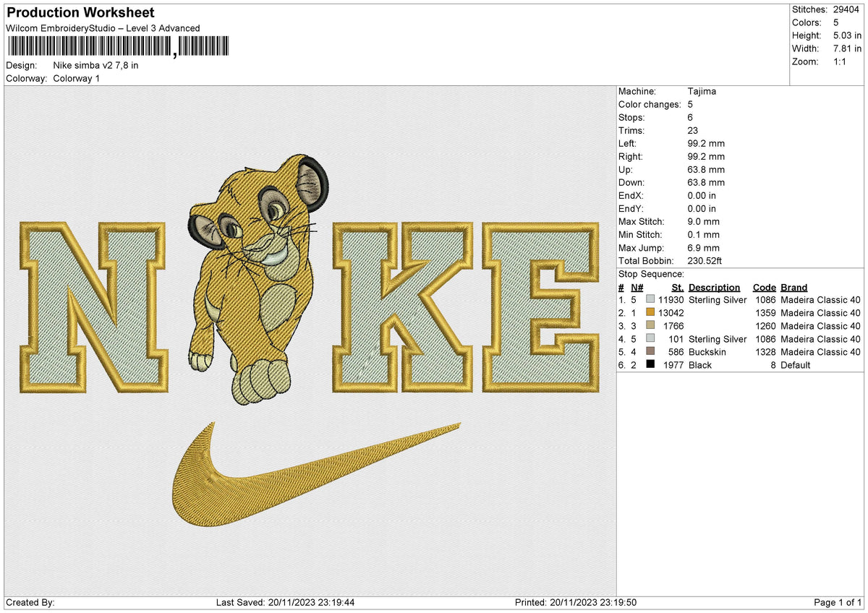868x613 pixels.
Task: Select stitch count 11930 in stop 1
Action: click(x=671, y=300)
